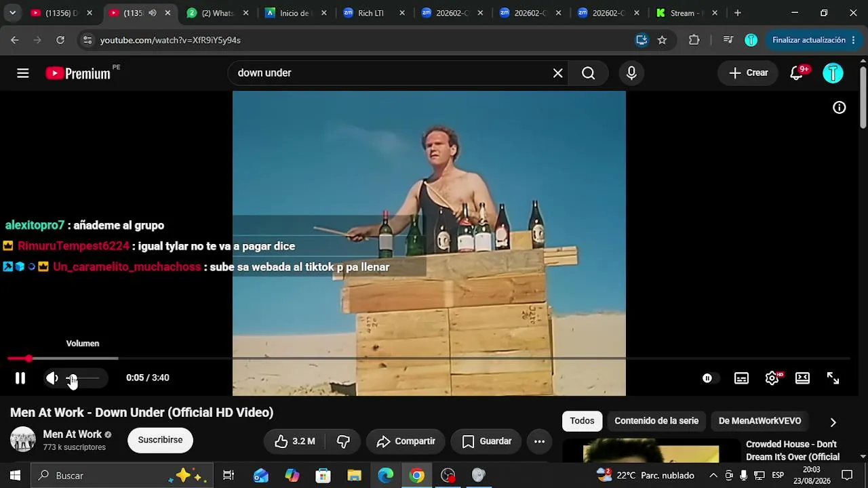868x488 pixels.
Task: Select "Contenido de la serie" chip
Action: [656, 421]
